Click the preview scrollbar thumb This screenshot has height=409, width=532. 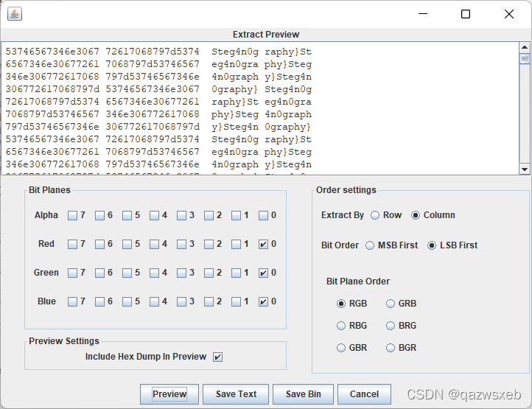(525, 58)
